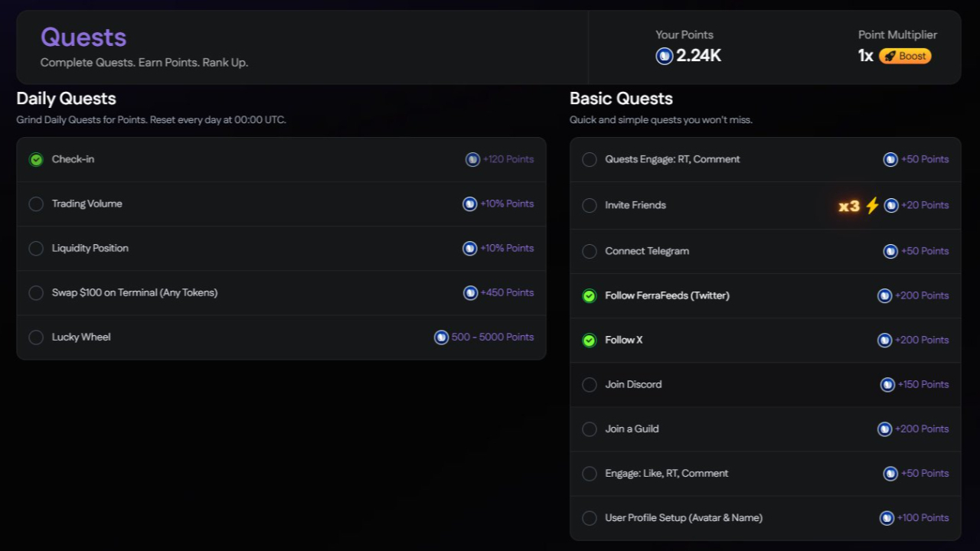
Task: Click the coin icon for Join Discord reward
Action: (x=887, y=384)
